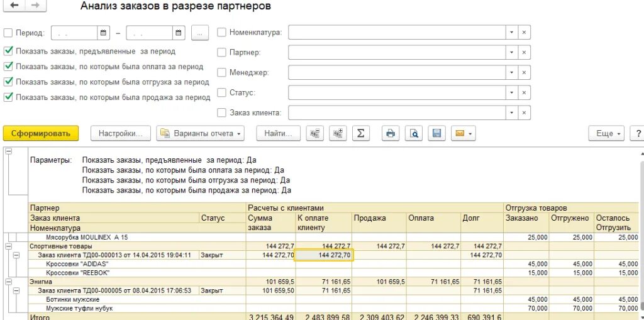Screen dimensions: 644x320
Task: Open calendar for period end date
Action: (178, 33)
